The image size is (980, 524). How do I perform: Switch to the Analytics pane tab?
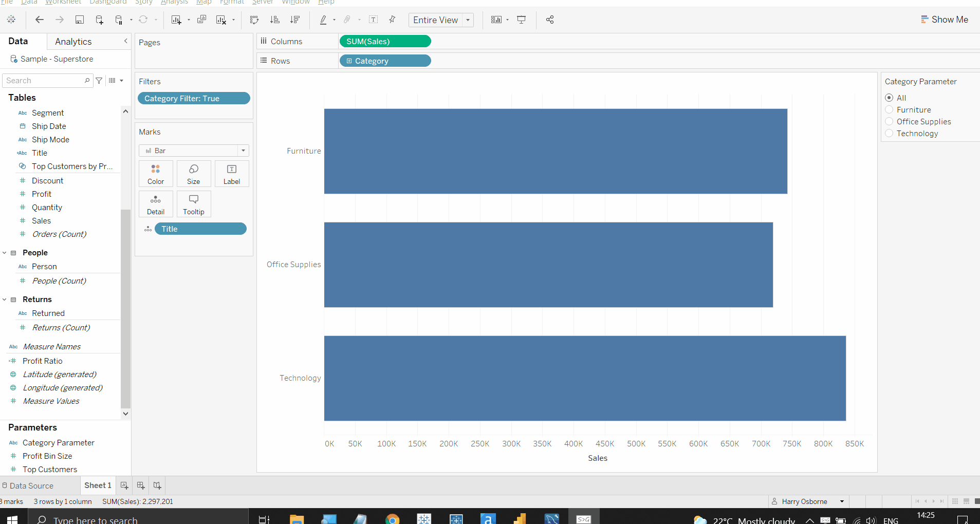pyautogui.click(x=72, y=41)
